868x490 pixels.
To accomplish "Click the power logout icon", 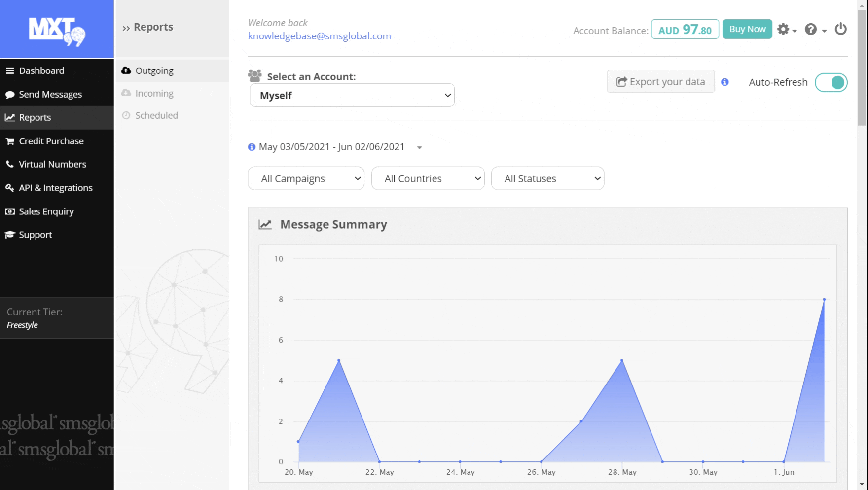I will click(x=840, y=29).
